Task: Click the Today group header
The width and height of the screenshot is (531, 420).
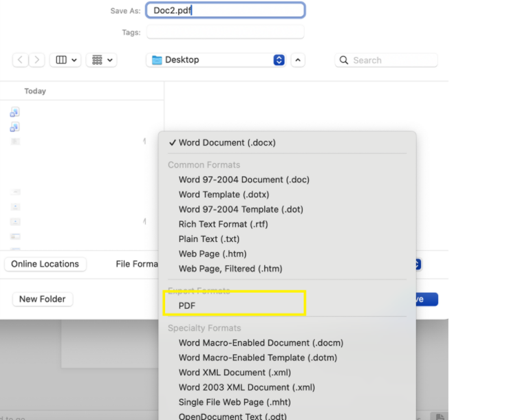Action: (35, 91)
